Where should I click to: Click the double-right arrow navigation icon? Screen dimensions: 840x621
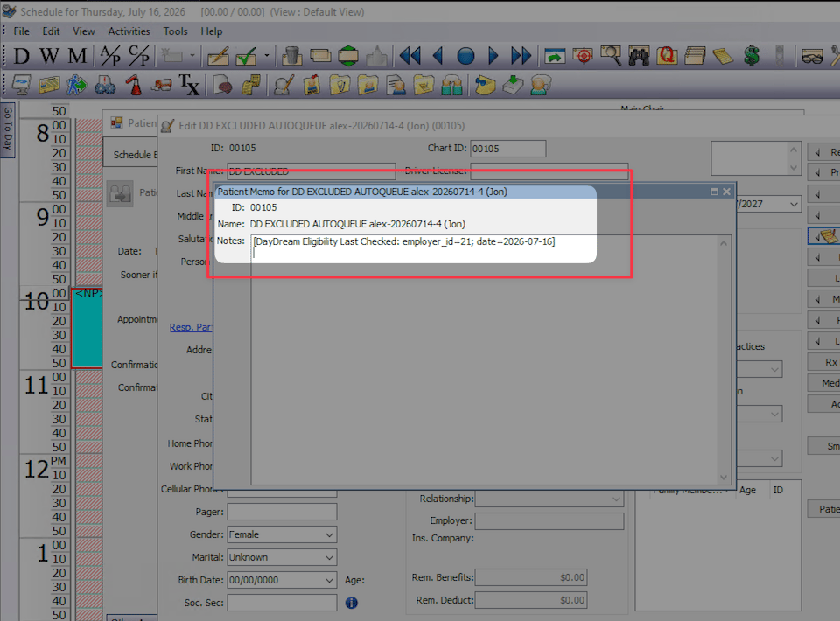(521, 56)
